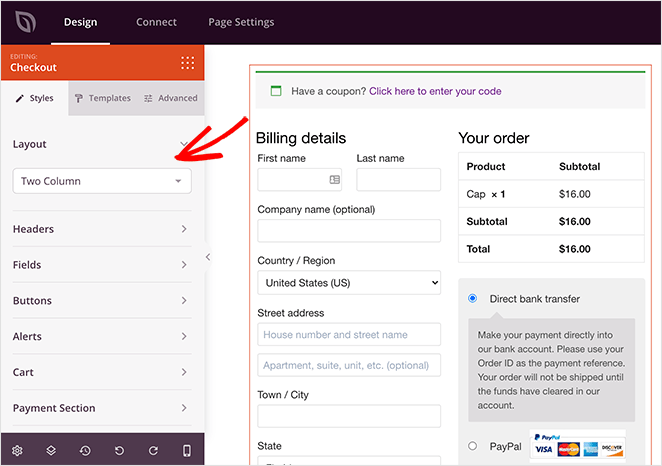662x466 pixels.
Task: Open the Design tab
Action: click(x=80, y=22)
